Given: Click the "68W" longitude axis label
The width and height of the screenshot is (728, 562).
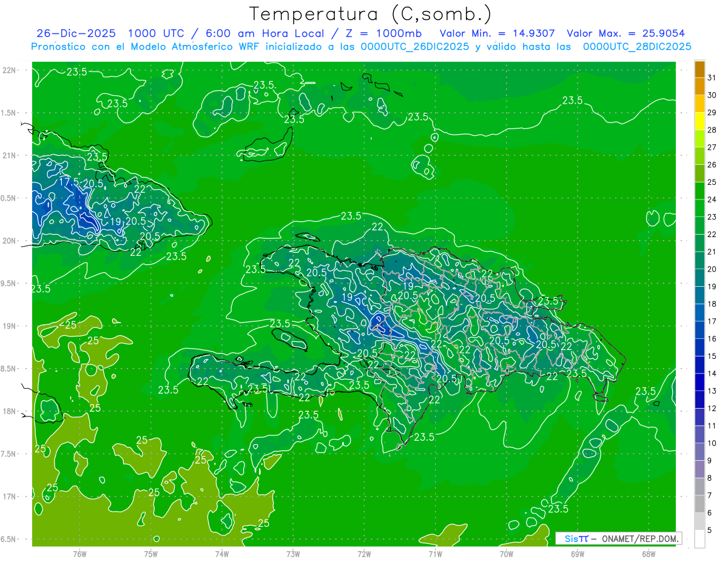Looking at the screenshot, I should tap(649, 554).
